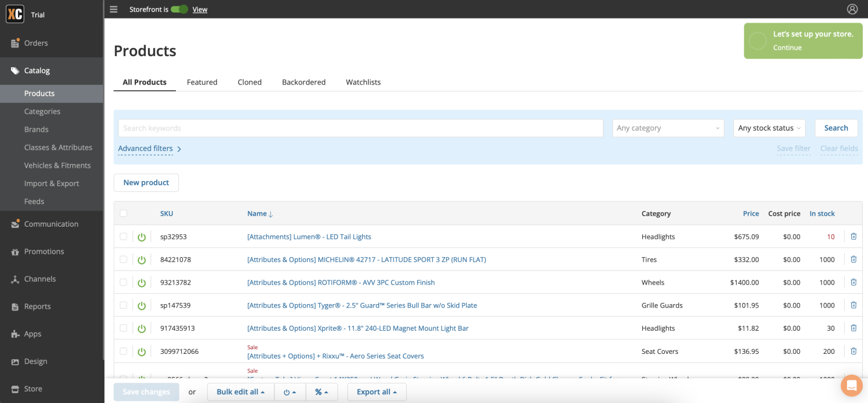Expand the Advanced filters link
This screenshot has width=868, height=403.
tap(145, 148)
